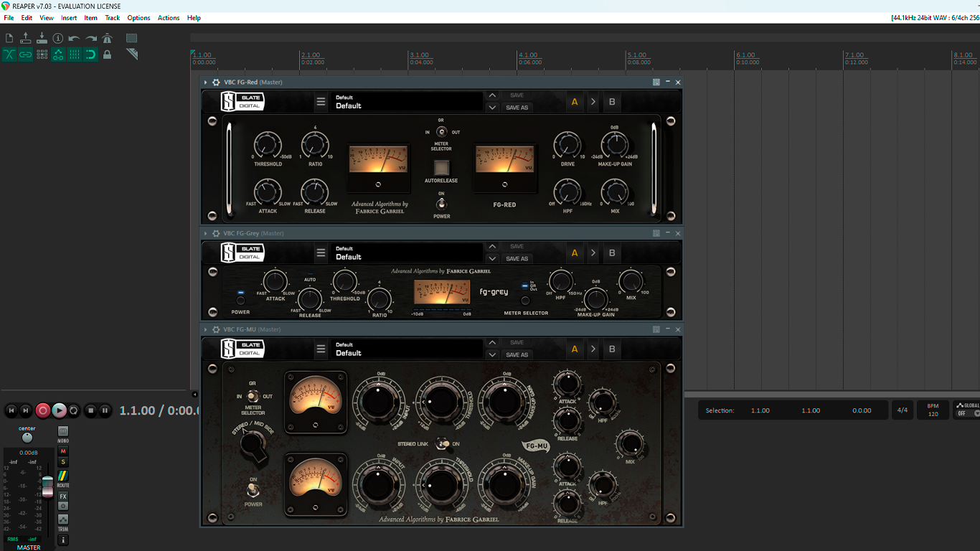Open FG-Grey preset hamburger menu
The height and width of the screenshot is (551, 980).
pos(321,253)
